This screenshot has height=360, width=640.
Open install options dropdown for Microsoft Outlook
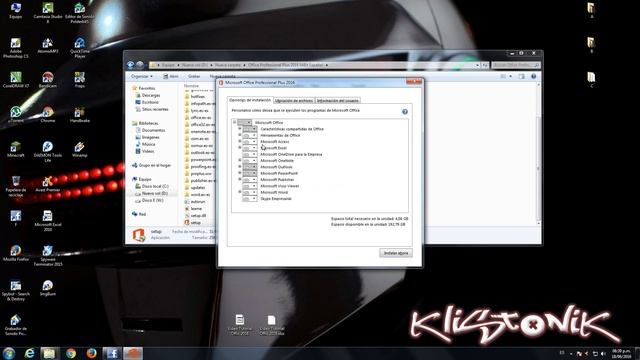(x=250, y=167)
